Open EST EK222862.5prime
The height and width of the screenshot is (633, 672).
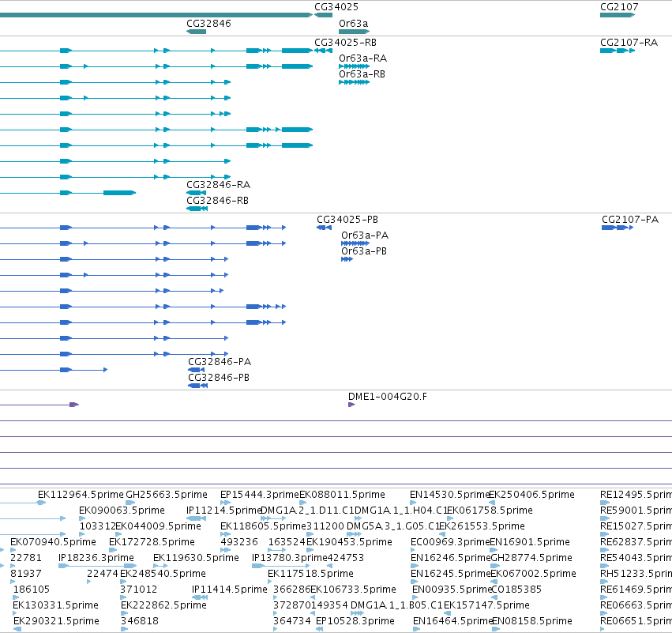[163, 606]
